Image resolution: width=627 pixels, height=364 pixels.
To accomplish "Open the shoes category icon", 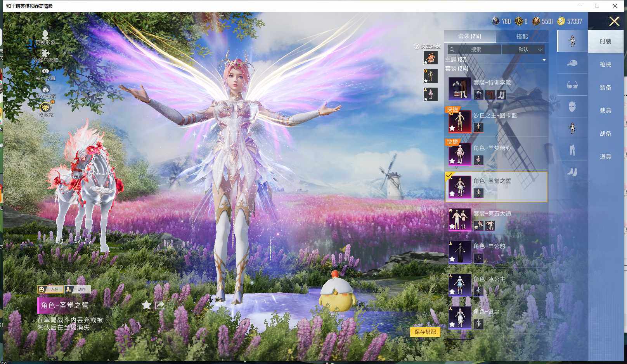I will click(572, 172).
